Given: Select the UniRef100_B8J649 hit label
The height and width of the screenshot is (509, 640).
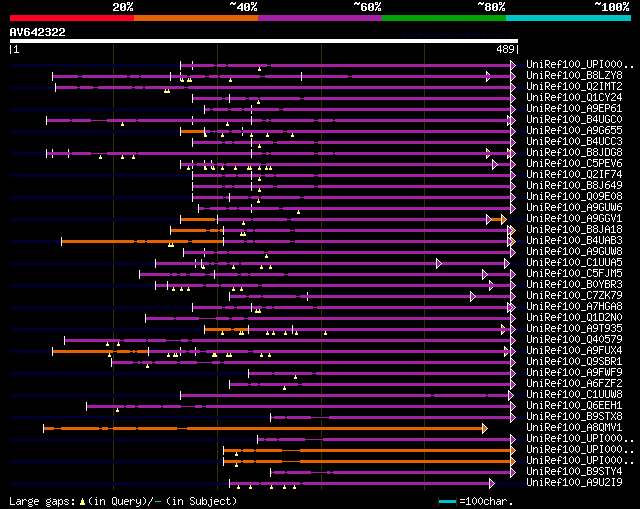Looking at the screenshot, I should coord(574,186).
